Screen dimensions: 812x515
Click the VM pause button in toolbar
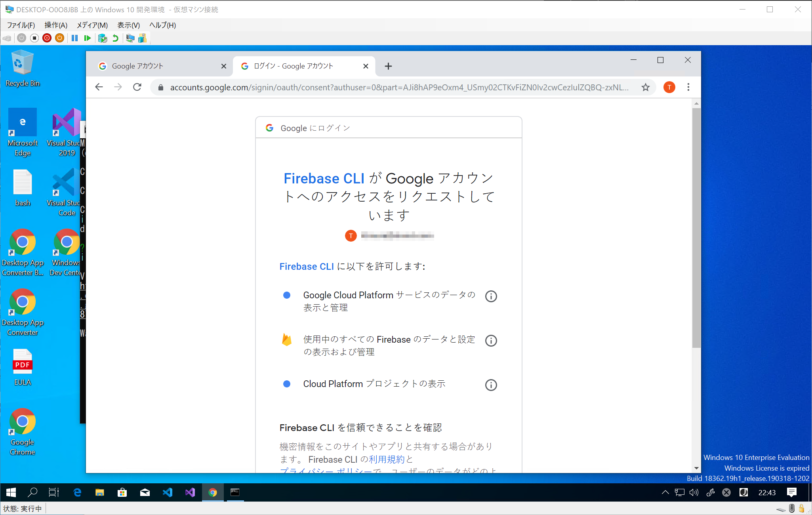(x=74, y=38)
